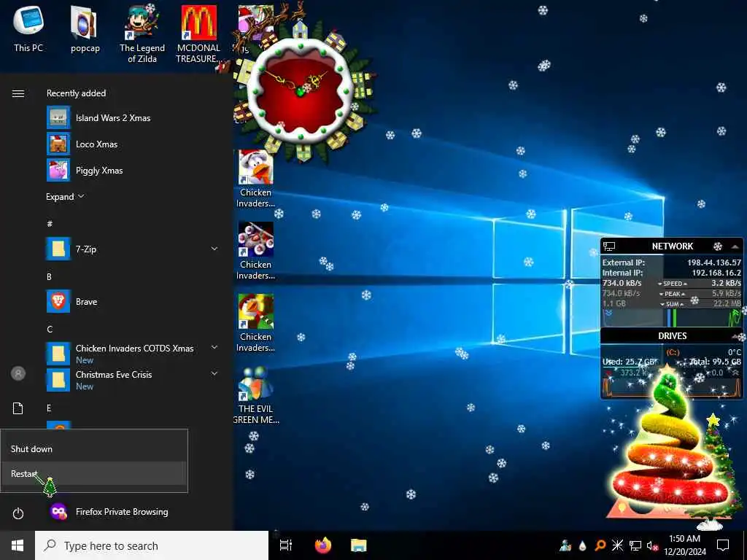Launch The Legend of Zilda shortcut

coord(142,34)
